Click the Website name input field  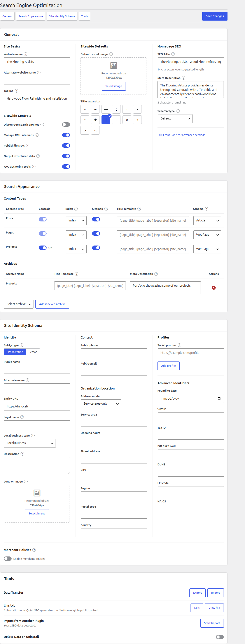pyautogui.click(x=37, y=62)
